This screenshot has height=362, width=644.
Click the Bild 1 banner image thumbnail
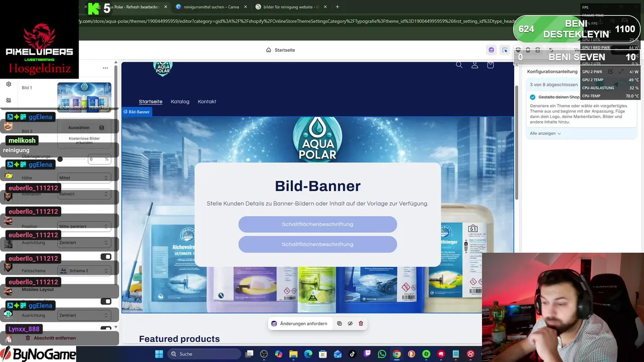point(84,97)
